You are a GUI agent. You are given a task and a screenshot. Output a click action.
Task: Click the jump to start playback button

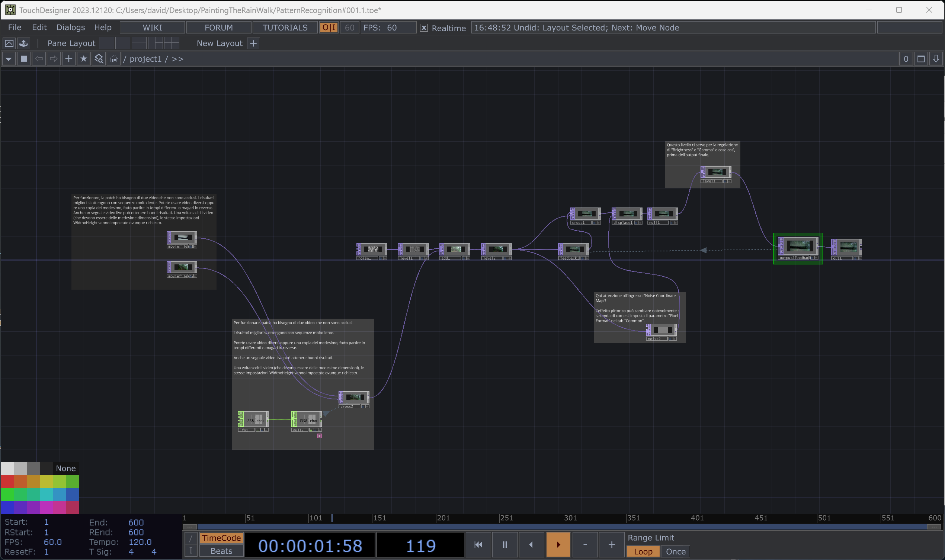(478, 544)
